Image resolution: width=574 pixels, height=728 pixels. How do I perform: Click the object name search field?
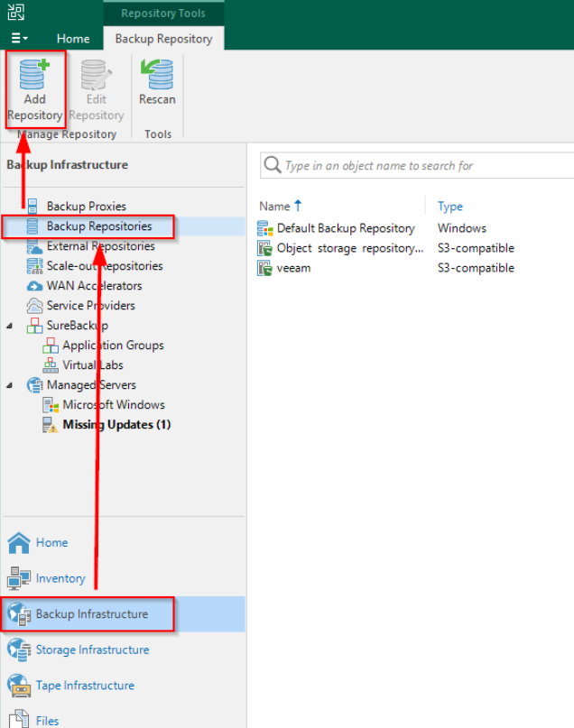coord(424,166)
